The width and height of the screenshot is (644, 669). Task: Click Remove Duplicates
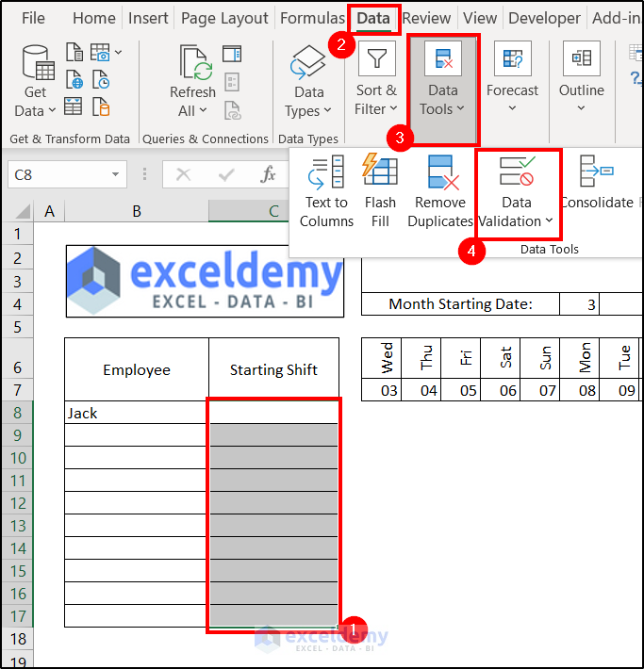coord(440,191)
